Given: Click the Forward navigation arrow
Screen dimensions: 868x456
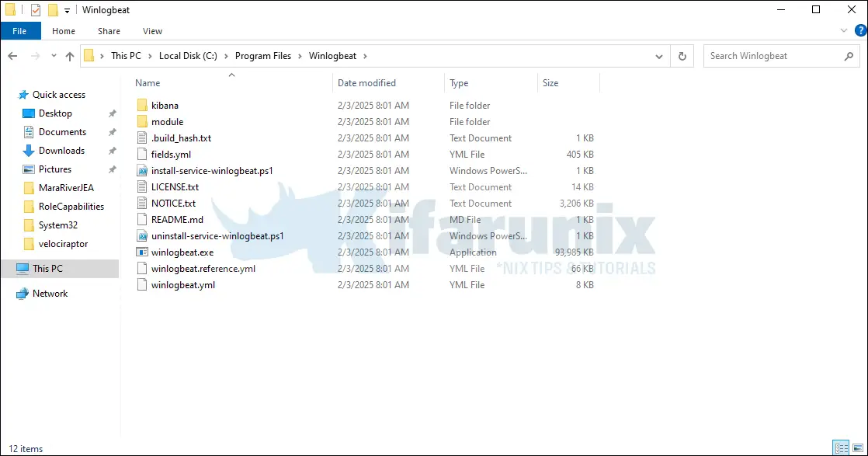Looking at the screenshot, I should click(x=36, y=56).
